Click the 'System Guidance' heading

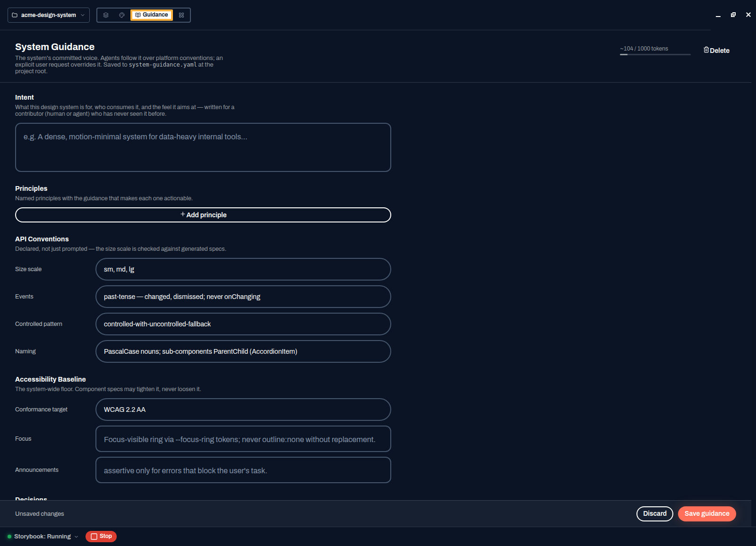tap(55, 47)
